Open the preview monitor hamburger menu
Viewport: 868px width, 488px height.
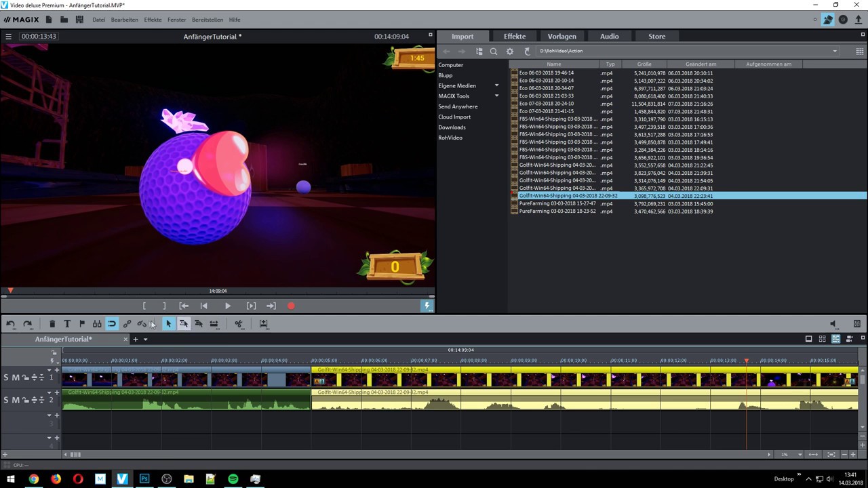pos(8,37)
